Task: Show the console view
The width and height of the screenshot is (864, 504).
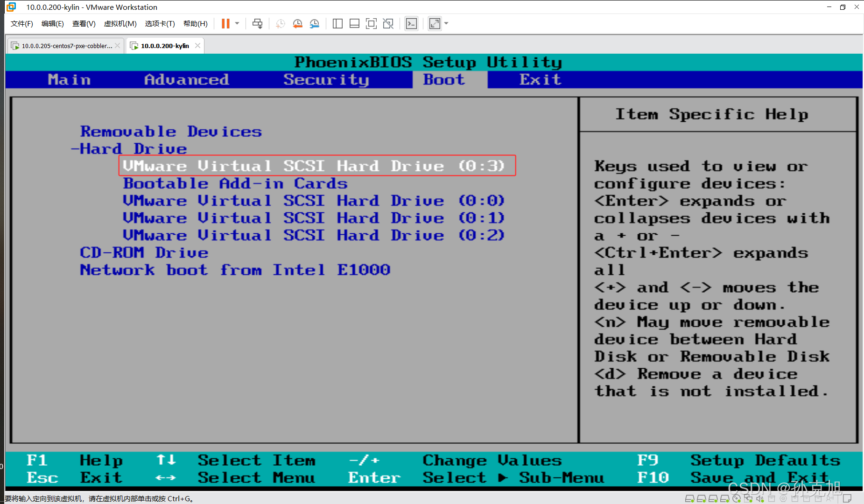Action: [411, 23]
